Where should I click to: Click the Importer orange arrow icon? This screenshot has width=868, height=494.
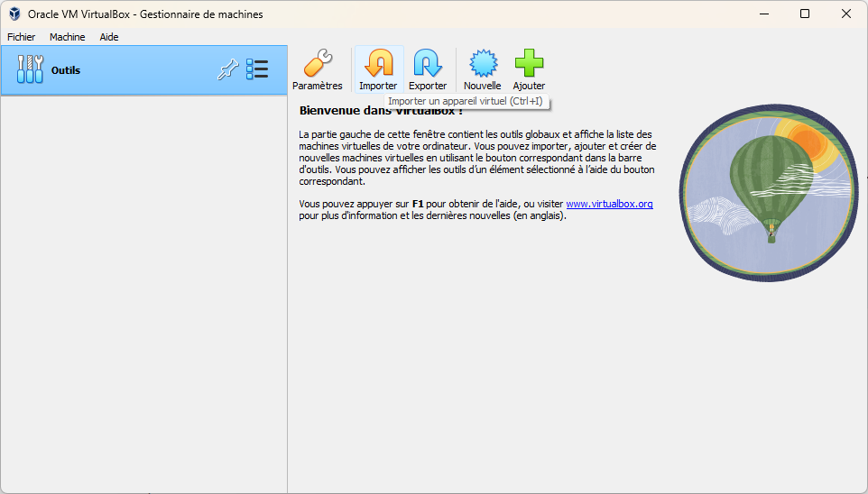(378, 64)
